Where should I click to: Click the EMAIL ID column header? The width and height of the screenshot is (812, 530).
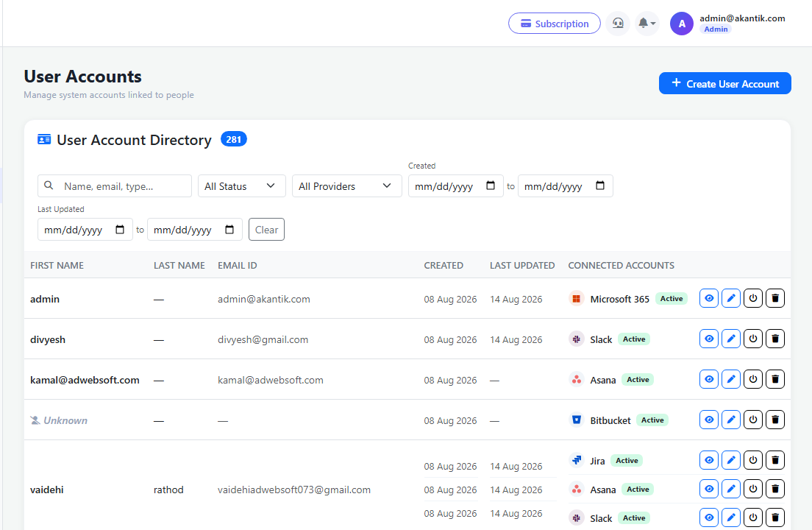pyautogui.click(x=237, y=265)
